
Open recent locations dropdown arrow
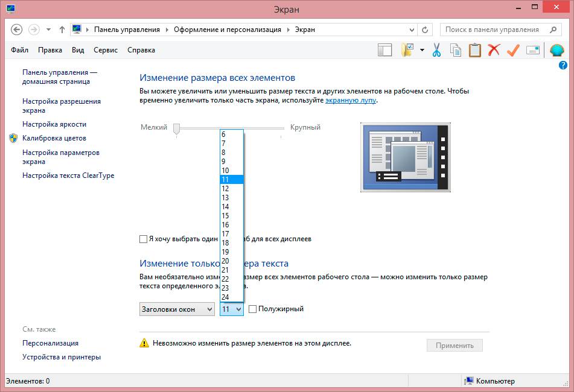point(48,30)
